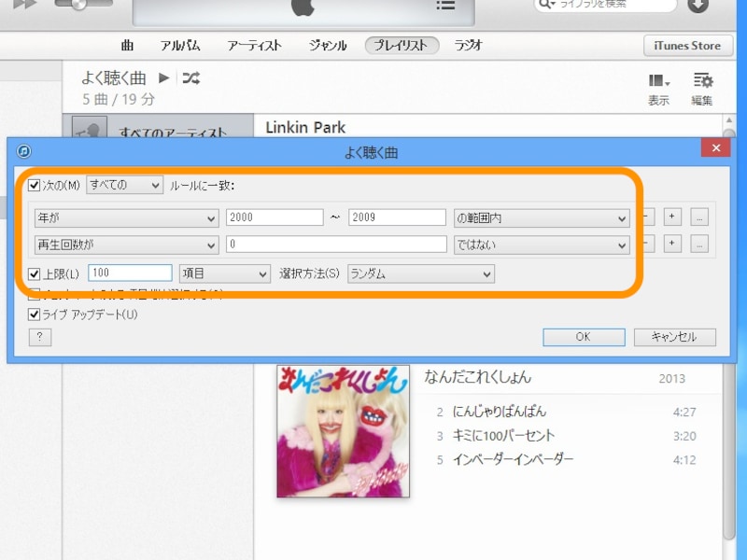Open the の範囲内 condition dropdown
The height and width of the screenshot is (560, 747).
click(x=542, y=218)
